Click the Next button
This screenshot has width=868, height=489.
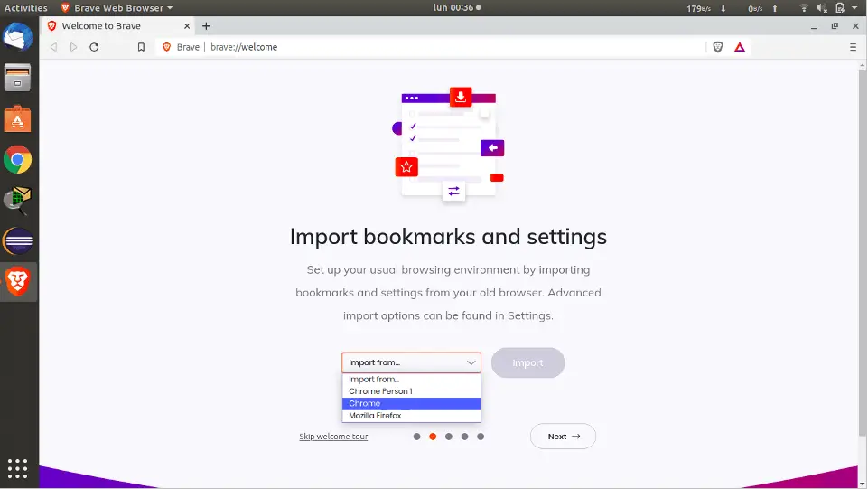click(563, 437)
